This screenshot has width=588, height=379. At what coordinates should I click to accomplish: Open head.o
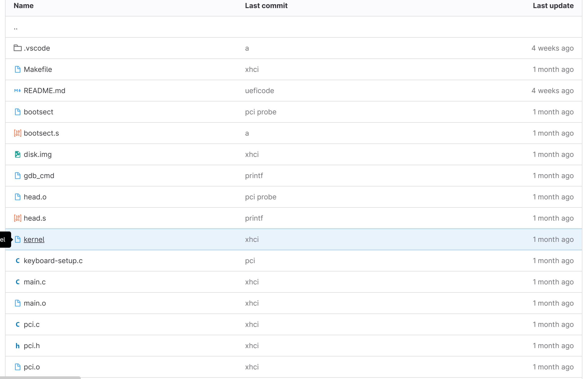35,197
